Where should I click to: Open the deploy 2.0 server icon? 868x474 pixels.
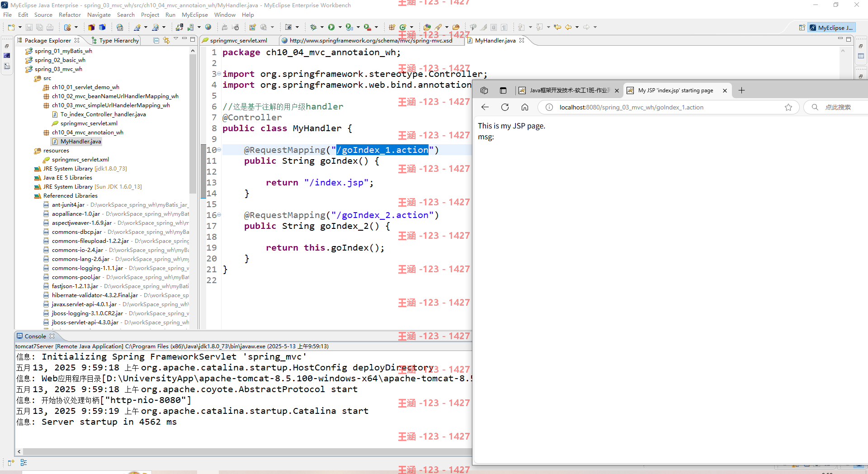(120, 27)
